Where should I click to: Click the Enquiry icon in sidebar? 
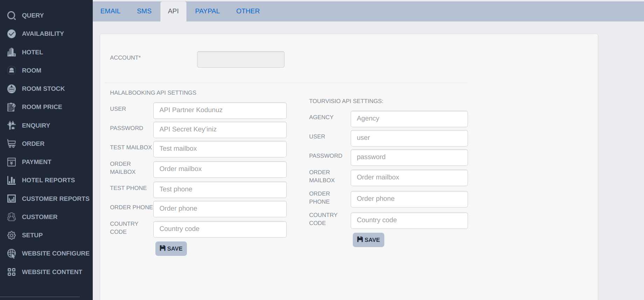[x=12, y=125]
